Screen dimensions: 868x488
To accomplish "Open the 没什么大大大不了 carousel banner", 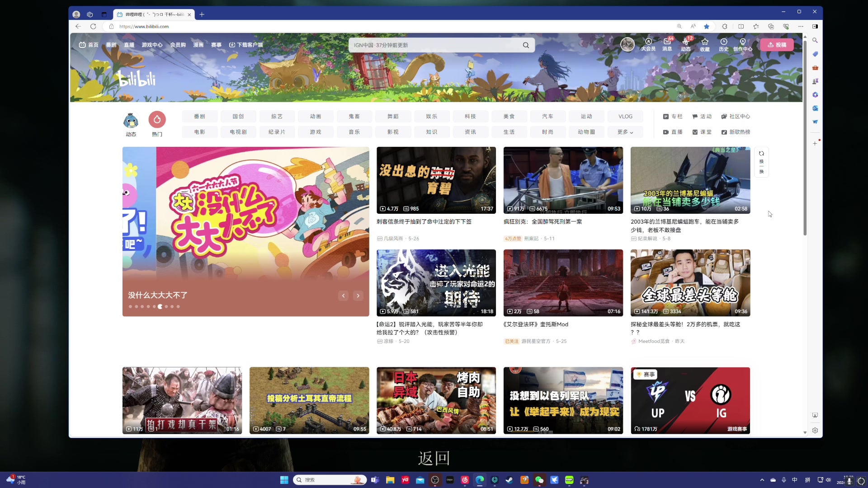I will pyautogui.click(x=245, y=231).
